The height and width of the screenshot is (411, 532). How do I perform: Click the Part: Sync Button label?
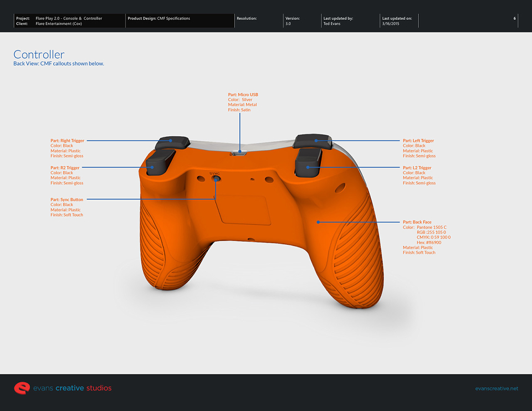(x=67, y=199)
